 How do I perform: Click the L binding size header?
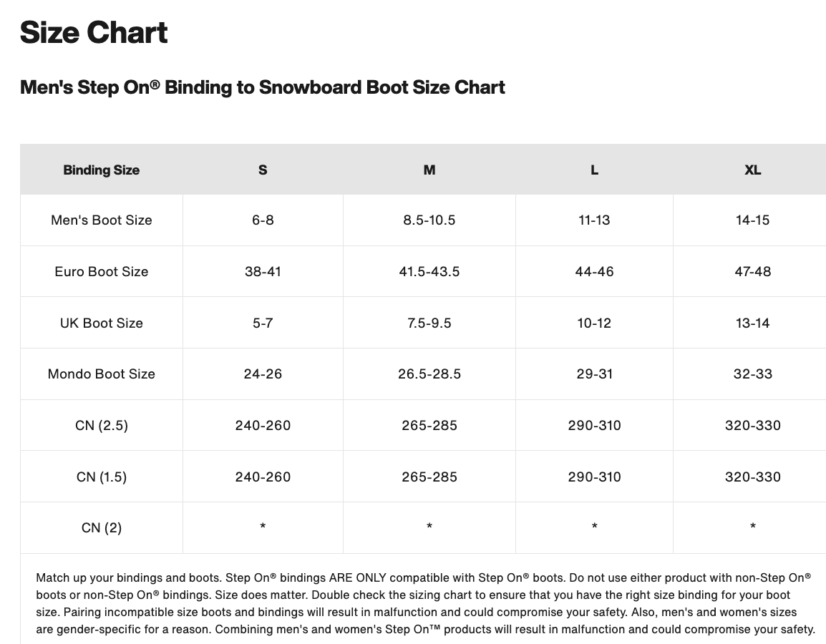pos(594,170)
